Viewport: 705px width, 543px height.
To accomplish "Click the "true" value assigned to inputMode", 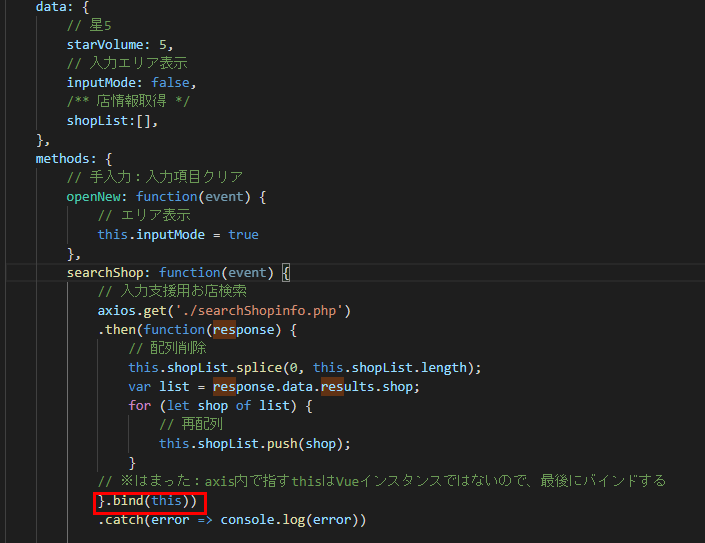I will click(243, 234).
